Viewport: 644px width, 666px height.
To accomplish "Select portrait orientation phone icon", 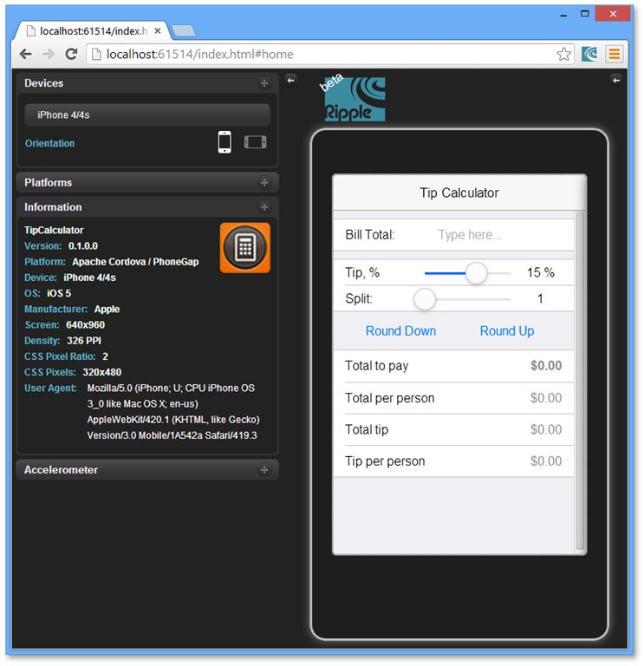I will coord(224,142).
